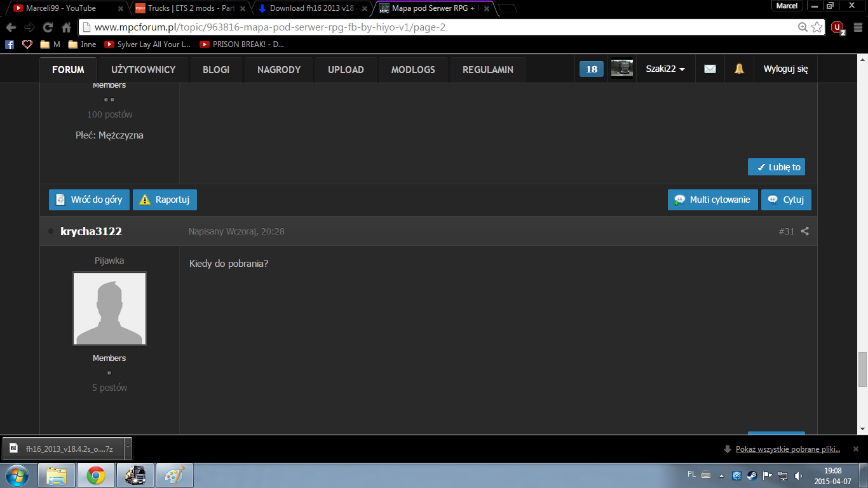Open the notifications bell icon
Image resolution: width=868 pixels, height=488 pixels.
tap(739, 69)
